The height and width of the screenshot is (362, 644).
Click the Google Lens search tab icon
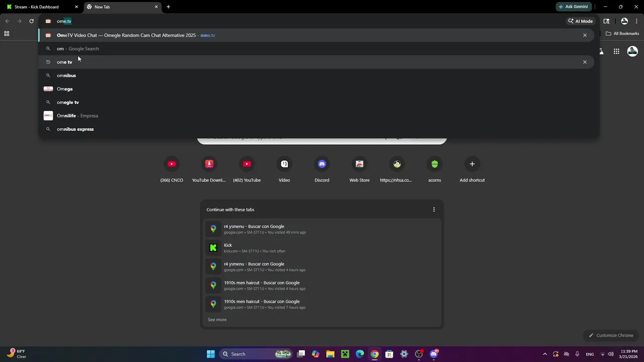pos(606,21)
